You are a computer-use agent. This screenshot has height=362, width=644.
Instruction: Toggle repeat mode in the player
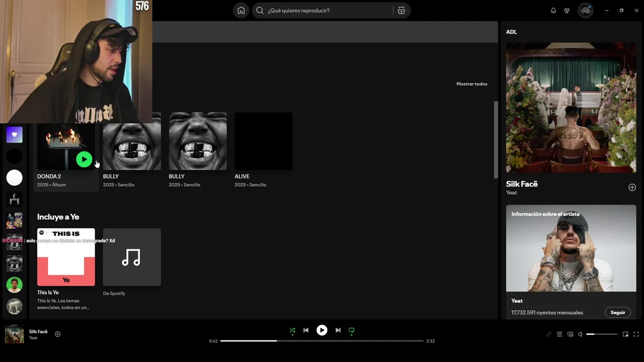coord(352,330)
